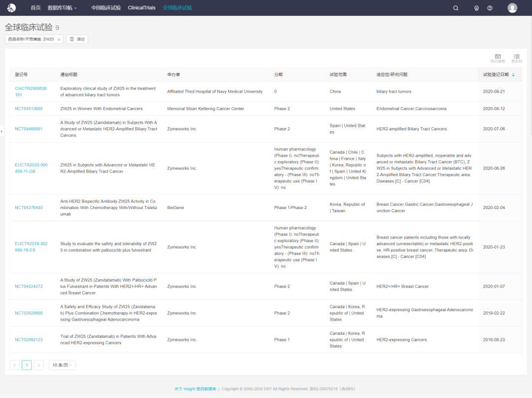Open trial NCT02892123 link
Screen dimensions: 532x398
click(29, 340)
